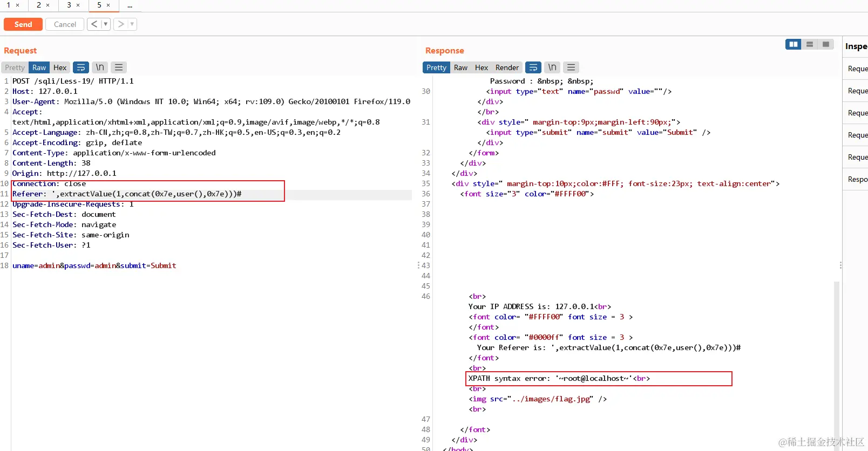This screenshot has height=451, width=868.
Task: Click the 'Your IP ADDRESS is: 127.0.0.1' response line
Action: (x=540, y=306)
